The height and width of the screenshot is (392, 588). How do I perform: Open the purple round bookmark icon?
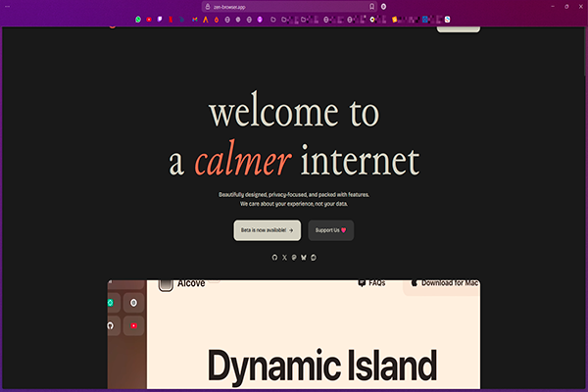[x=260, y=20]
